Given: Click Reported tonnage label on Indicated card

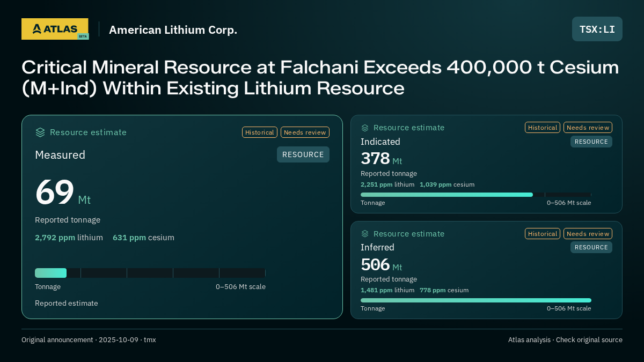Looking at the screenshot, I should pyautogui.click(x=389, y=174).
